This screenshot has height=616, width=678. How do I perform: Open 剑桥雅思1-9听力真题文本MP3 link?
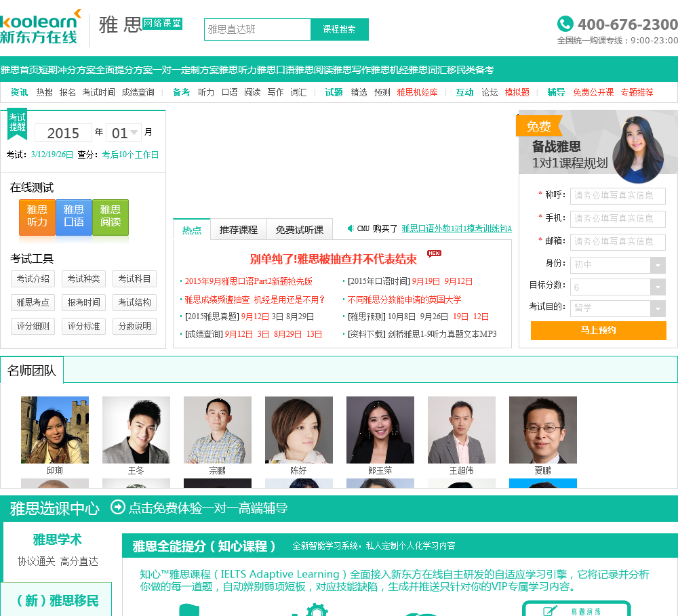point(442,334)
